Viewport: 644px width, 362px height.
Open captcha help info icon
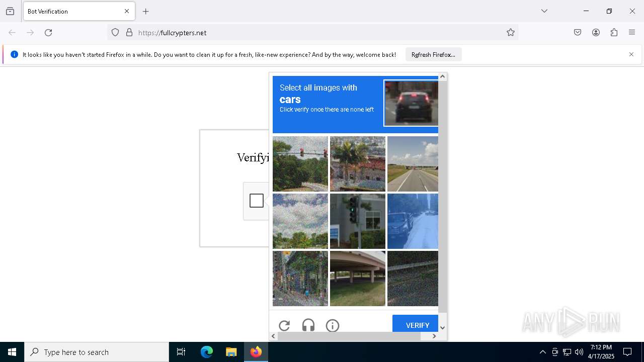(x=333, y=325)
